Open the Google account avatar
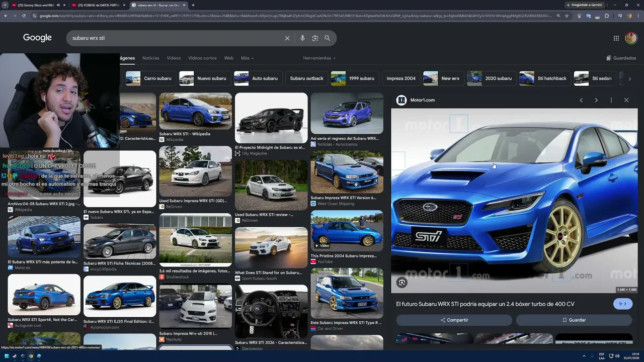Screen dimensions: 644x362 (631, 38)
